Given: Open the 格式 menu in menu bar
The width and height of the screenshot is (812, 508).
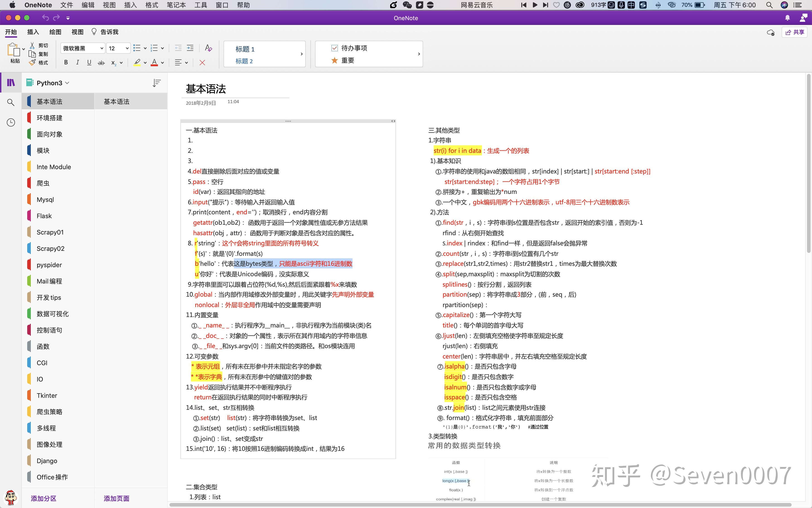Looking at the screenshot, I should [x=152, y=5].
